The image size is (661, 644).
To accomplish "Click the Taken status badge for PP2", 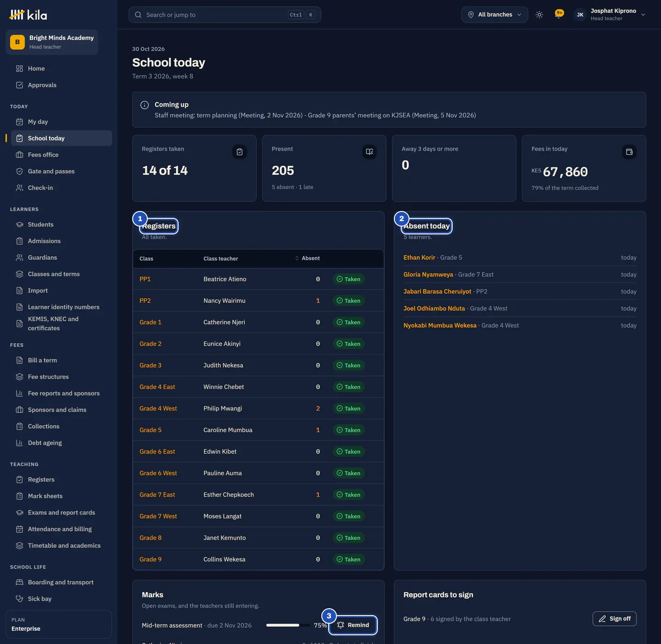I will pyautogui.click(x=348, y=300).
